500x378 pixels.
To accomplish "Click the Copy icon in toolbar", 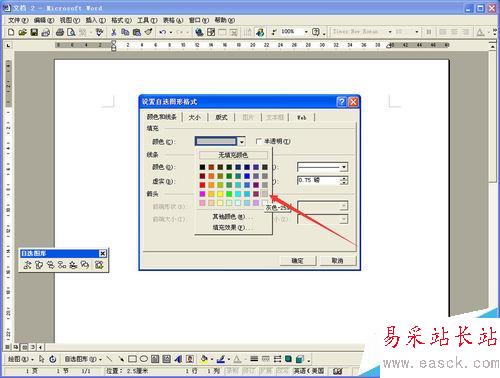I will [125, 32].
